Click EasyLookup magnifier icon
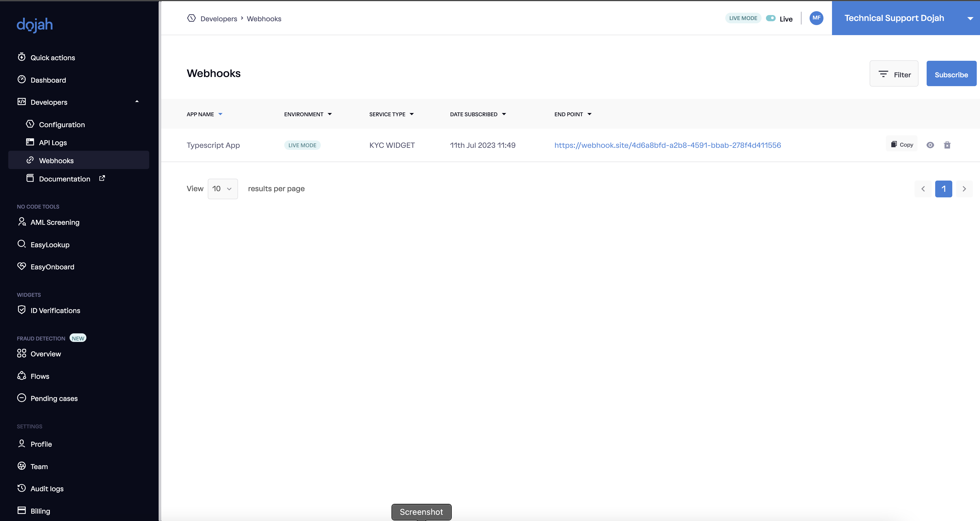This screenshot has width=980, height=521. pyautogui.click(x=22, y=244)
